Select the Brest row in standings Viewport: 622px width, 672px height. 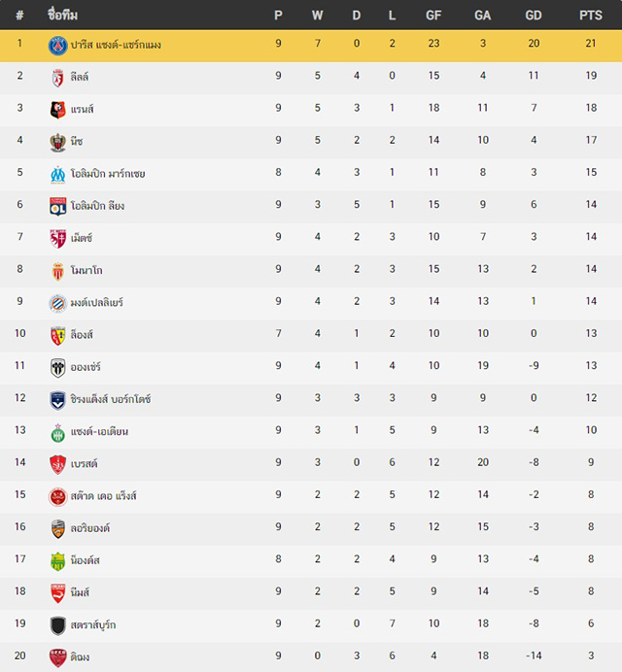pyautogui.click(x=311, y=464)
